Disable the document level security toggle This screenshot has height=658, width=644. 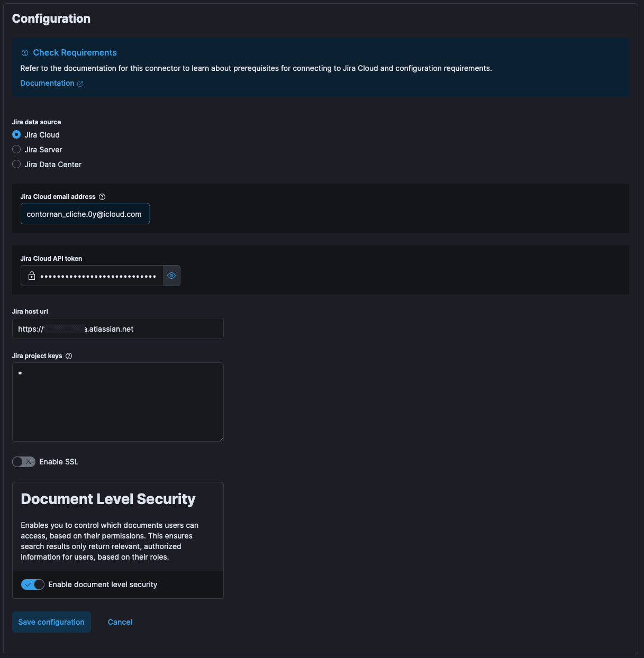32,584
